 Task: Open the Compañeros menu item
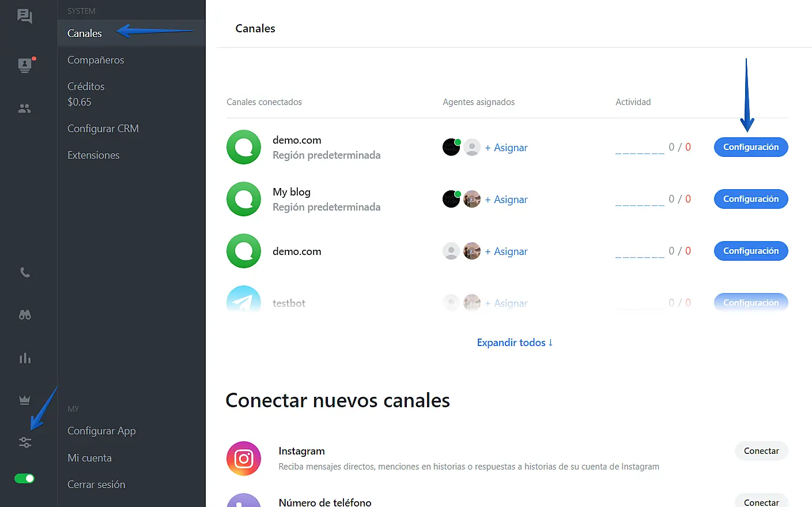click(x=96, y=60)
